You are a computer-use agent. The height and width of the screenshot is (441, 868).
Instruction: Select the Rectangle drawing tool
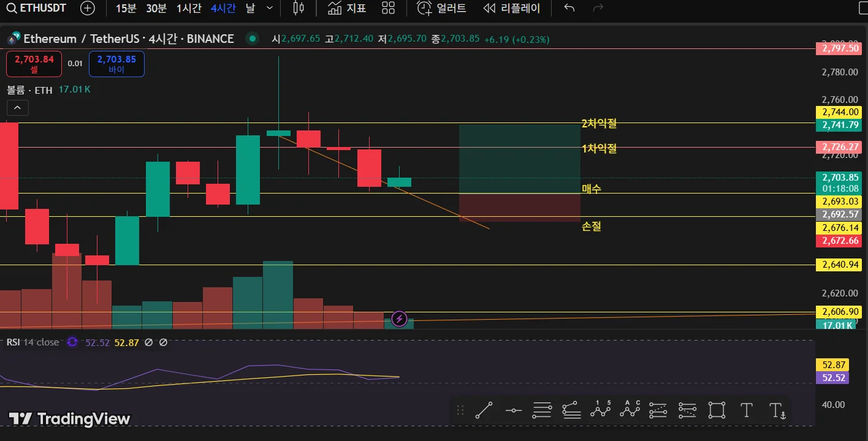(x=717, y=410)
